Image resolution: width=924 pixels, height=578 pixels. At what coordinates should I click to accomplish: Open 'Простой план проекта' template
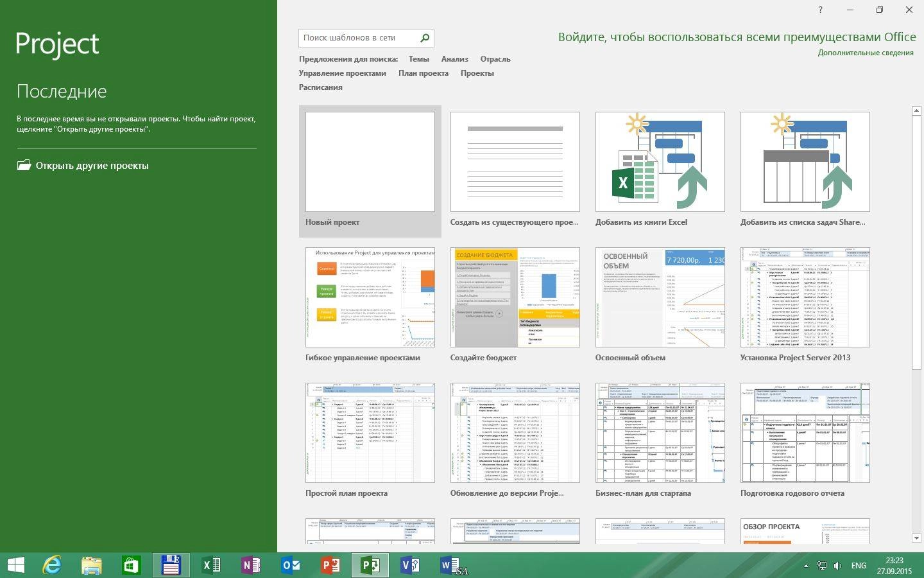click(370, 441)
